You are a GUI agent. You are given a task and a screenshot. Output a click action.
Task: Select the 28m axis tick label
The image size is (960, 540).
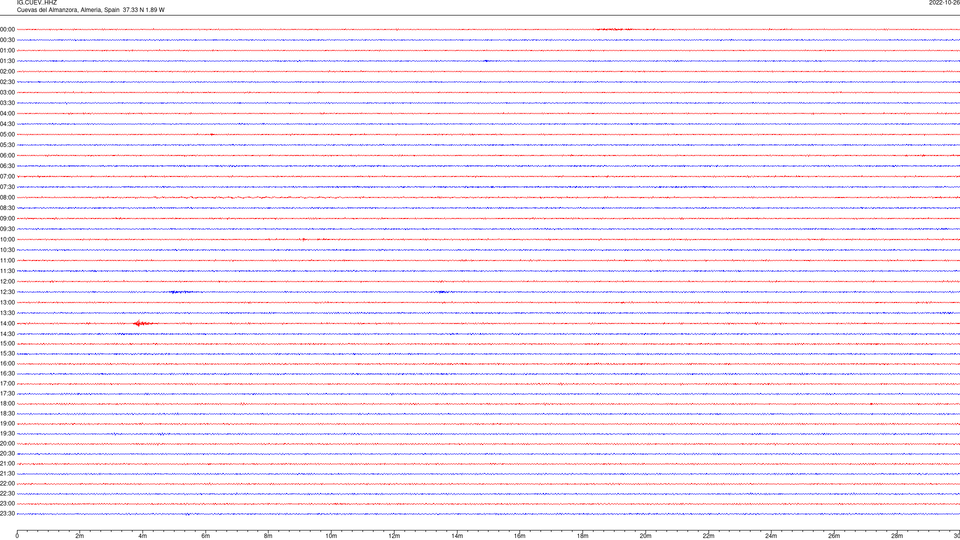[897, 536]
